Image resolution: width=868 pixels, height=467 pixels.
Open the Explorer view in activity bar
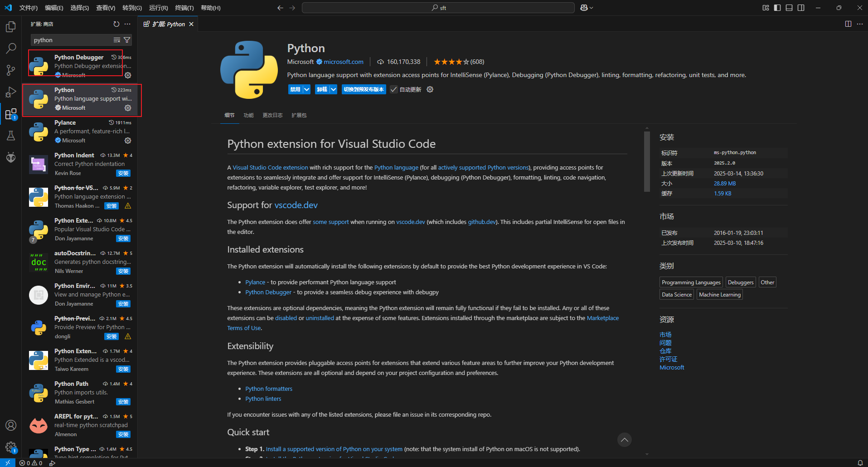coord(11,27)
